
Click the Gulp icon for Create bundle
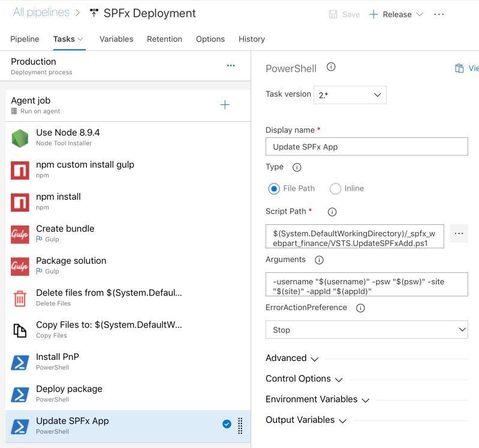(x=20, y=234)
